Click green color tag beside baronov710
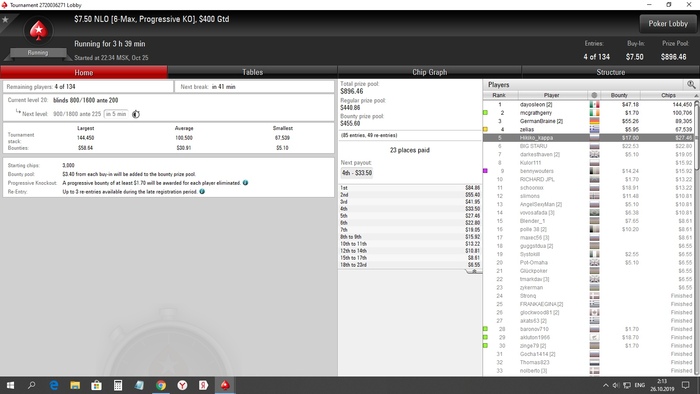This screenshot has width=700, height=394. click(x=485, y=329)
